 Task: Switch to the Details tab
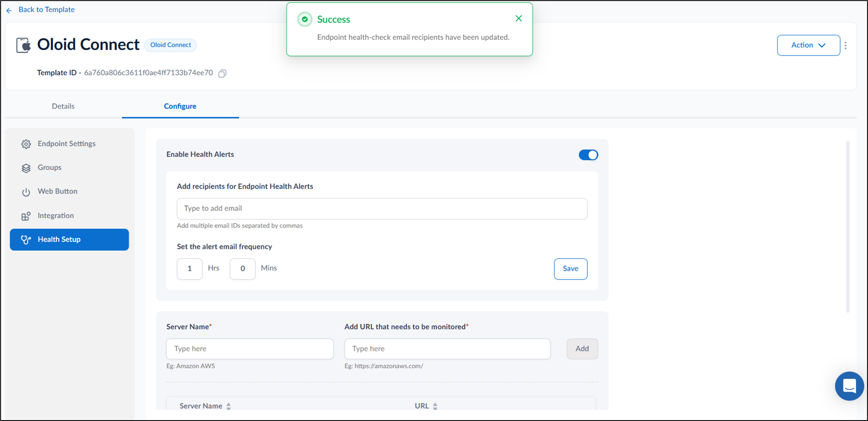[63, 106]
